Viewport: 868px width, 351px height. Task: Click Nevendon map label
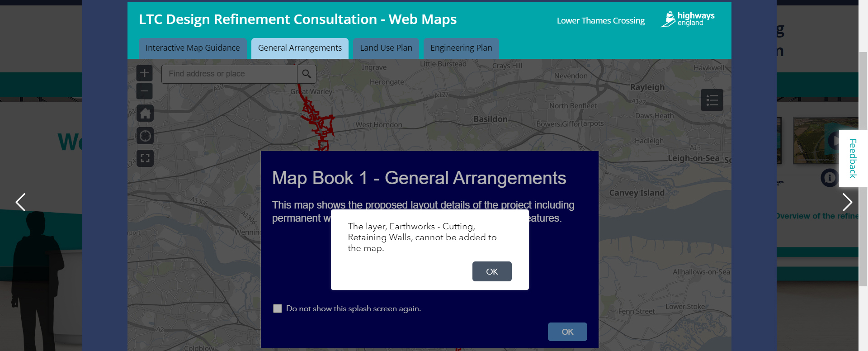pos(571,76)
